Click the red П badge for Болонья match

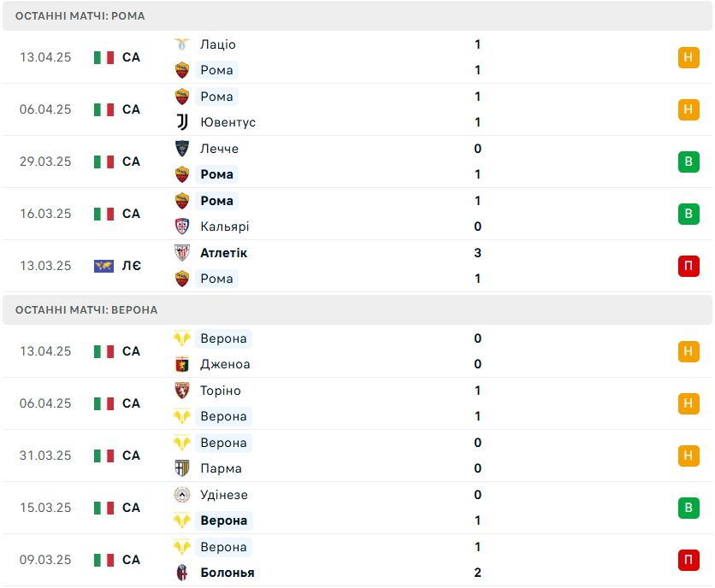point(688,560)
